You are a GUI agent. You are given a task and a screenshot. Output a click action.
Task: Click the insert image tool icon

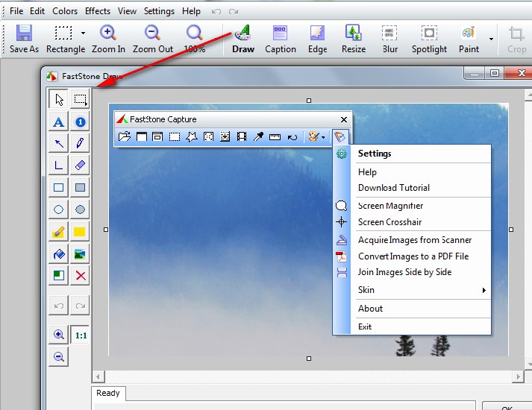pyautogui.click(x=81, y=254)
